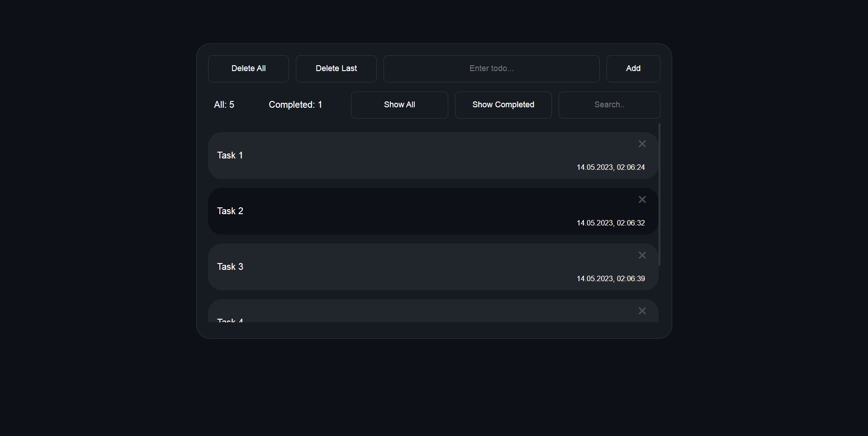Viewport: 868px width, 436px height.
Task: Click timestamp 14.05.2023, 02:06:39
Action: tap(611, 279)
